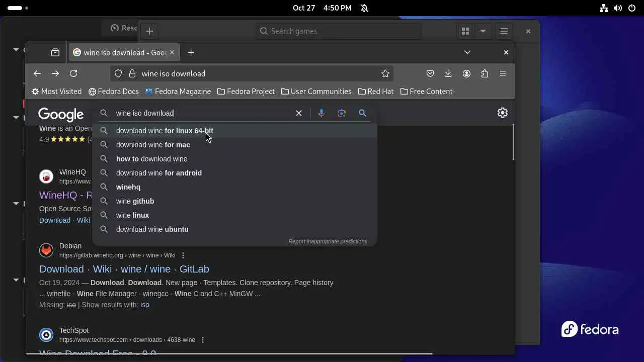Click the page vertical scrollbar

coord(513,142)
